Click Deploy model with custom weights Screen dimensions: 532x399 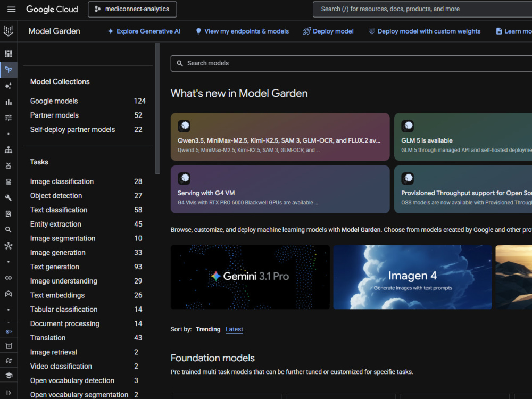425,31
